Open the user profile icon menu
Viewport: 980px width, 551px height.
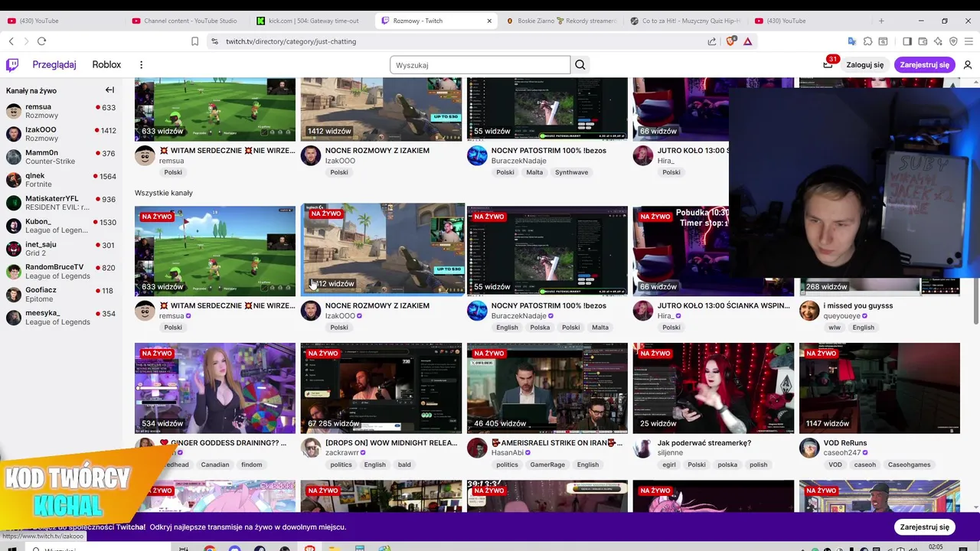[968, 65]
